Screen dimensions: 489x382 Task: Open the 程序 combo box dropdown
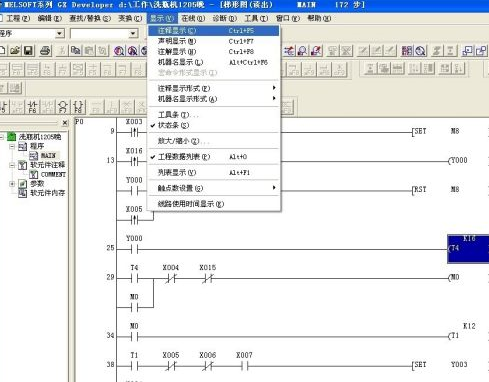(x=60, y=33)
